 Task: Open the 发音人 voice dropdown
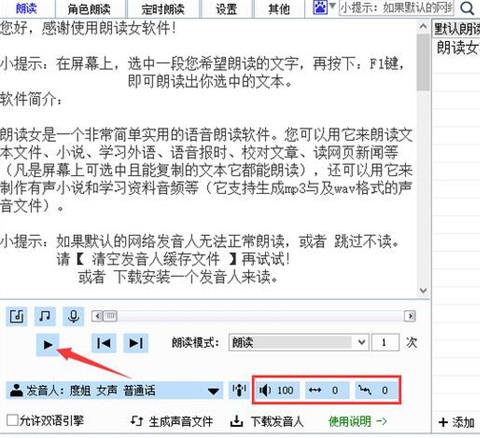coord(114,390)
